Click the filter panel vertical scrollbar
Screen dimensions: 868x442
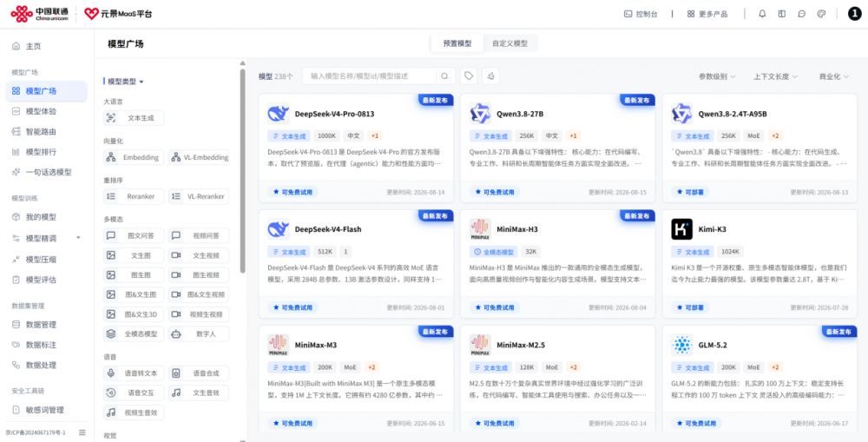242,170
